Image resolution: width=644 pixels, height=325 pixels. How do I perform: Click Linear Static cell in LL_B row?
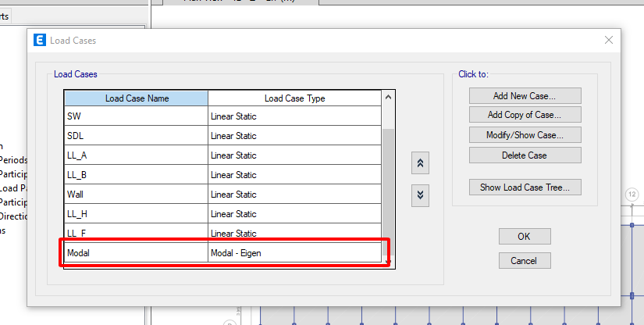(x=295, y=175)
